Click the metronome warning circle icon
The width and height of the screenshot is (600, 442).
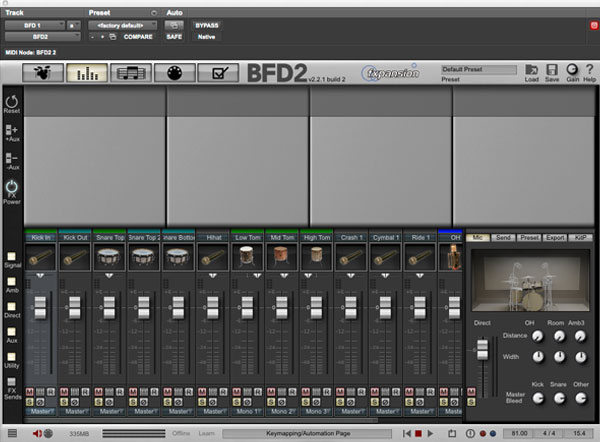click(470, 434)
